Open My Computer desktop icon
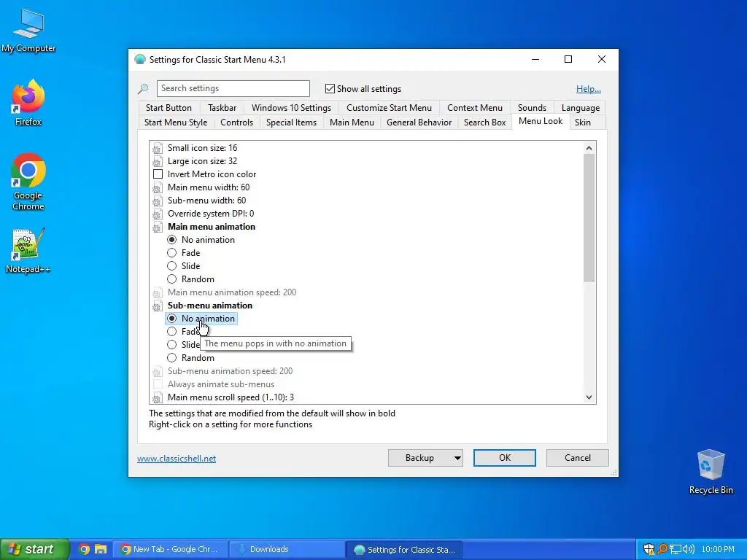Viewport: 747px width, 560px height. (x=28, y=31)
